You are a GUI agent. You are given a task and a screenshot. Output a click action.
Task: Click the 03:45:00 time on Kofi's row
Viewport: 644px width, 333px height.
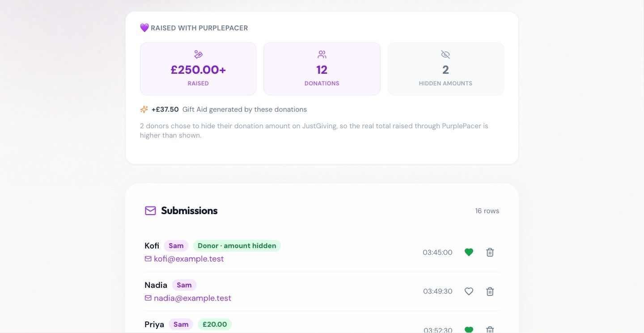point(437,253)
